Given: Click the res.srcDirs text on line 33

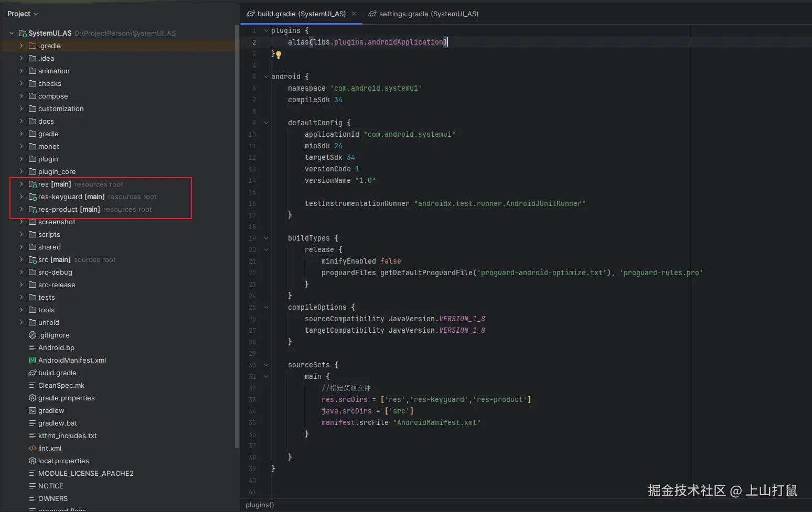Looking at the screenshot, I should point(345,399).
